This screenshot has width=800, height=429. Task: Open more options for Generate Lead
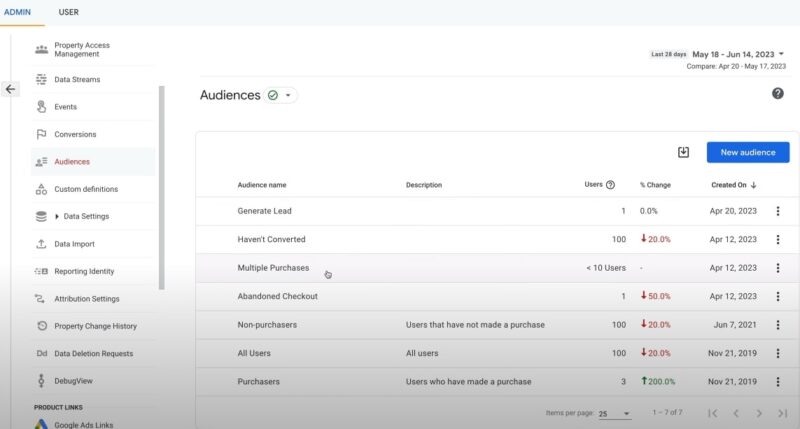(x=778, y=211)
